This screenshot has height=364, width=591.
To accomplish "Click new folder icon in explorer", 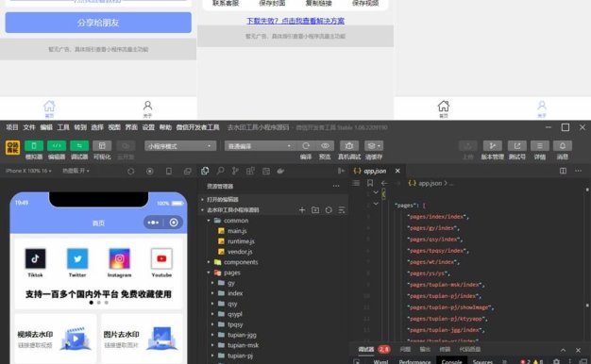I will pos(315,210).
